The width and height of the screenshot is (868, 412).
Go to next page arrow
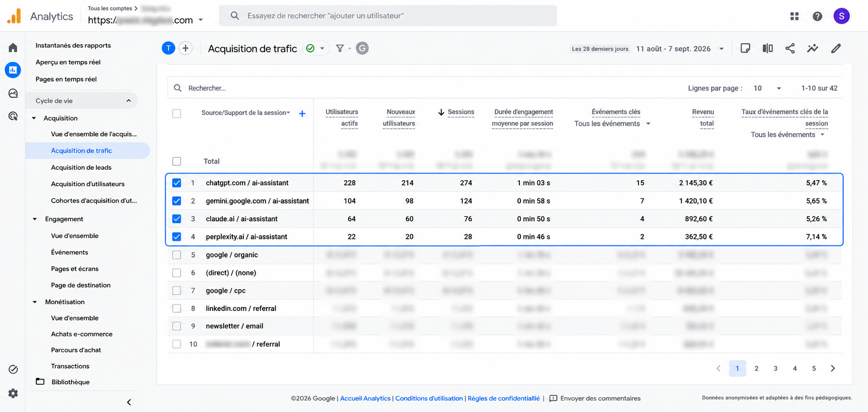[x=833, y=368]
